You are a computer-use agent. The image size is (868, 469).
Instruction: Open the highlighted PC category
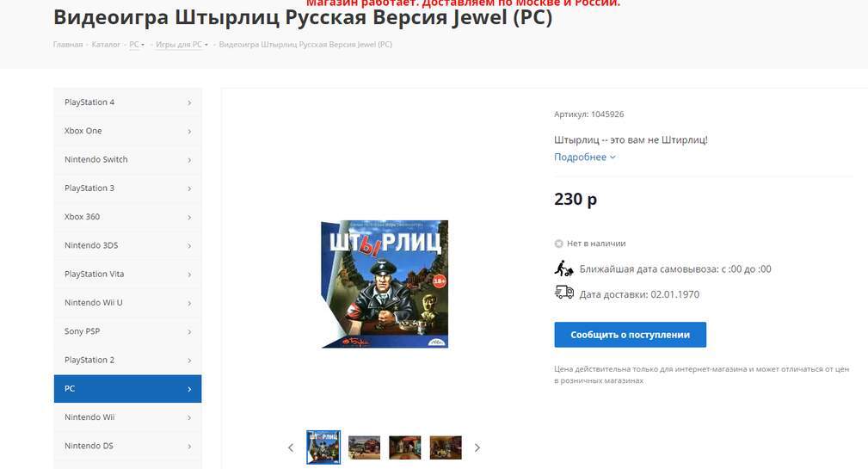click(128, 389)
